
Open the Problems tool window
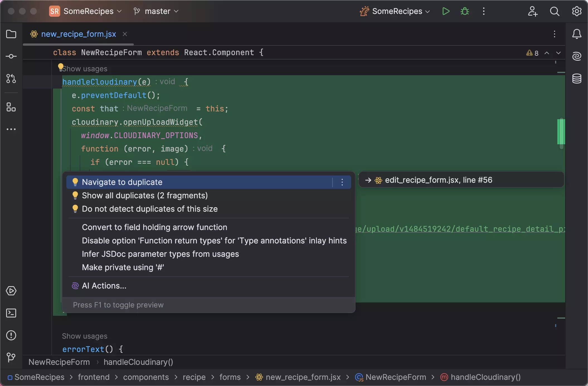[x=11, y=335]
